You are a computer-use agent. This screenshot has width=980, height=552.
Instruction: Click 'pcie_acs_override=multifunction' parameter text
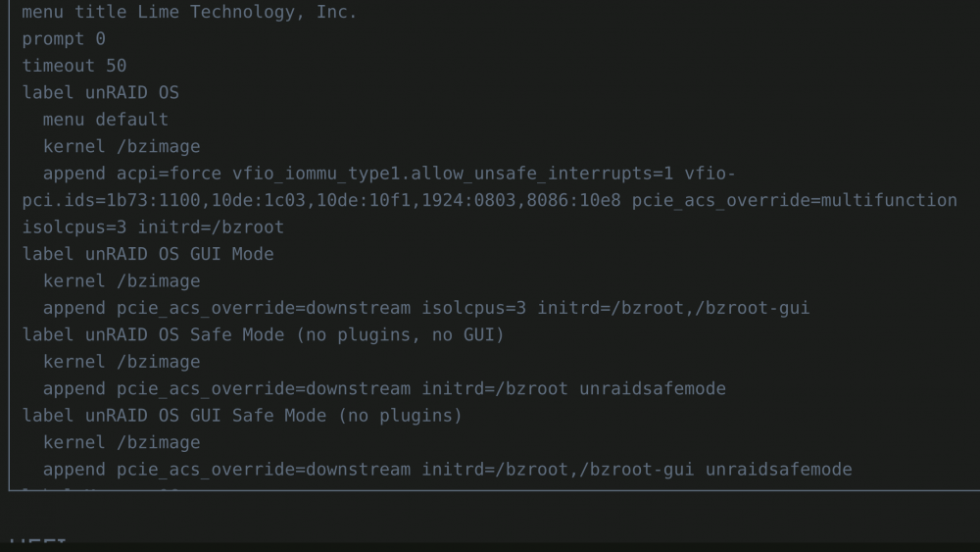pos(795,200)
